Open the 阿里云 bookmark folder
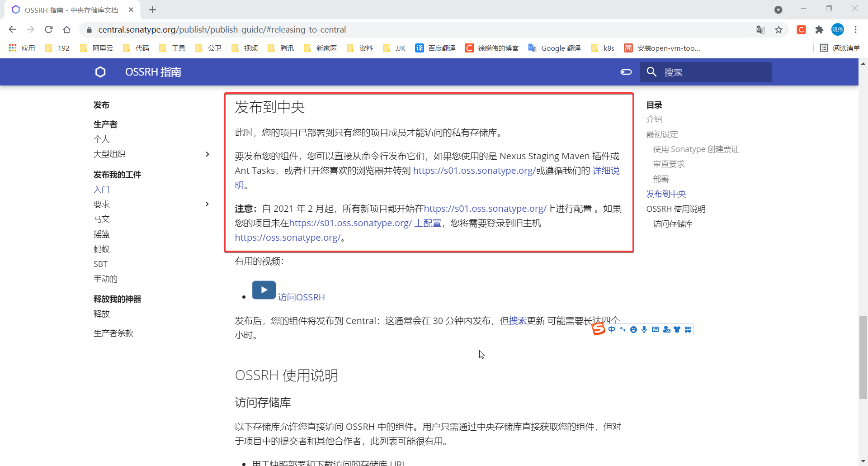This screenshot has height=466, width=868. 96,48
